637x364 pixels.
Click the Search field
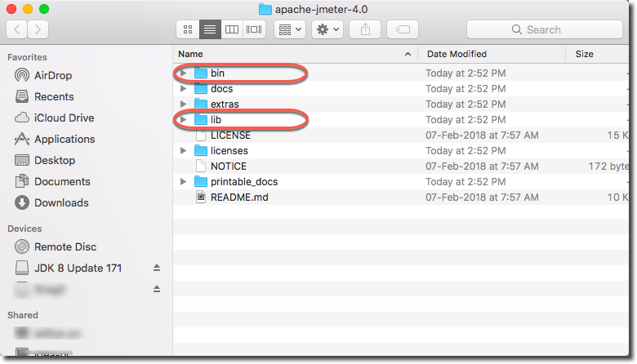pyautogui.click(x=544, y=29)
